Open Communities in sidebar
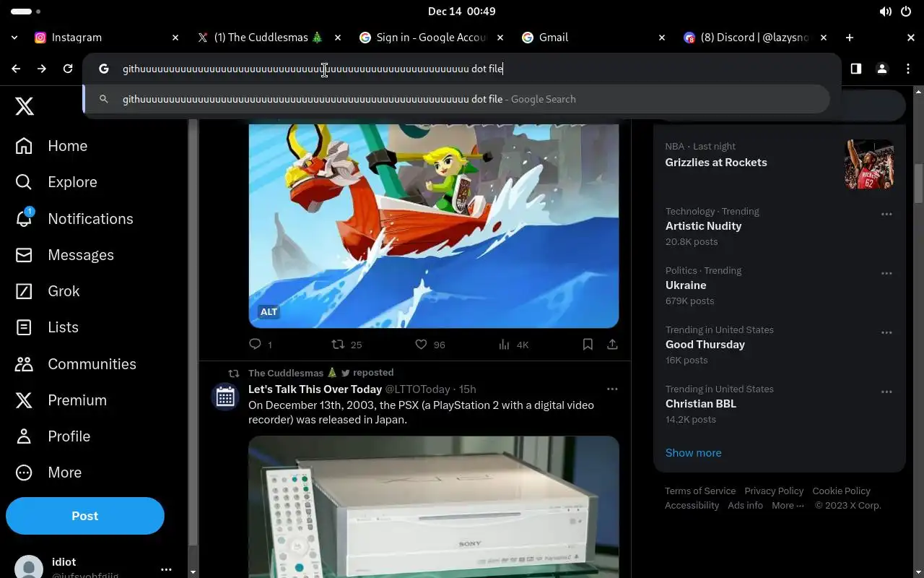 tap(76, 363)
